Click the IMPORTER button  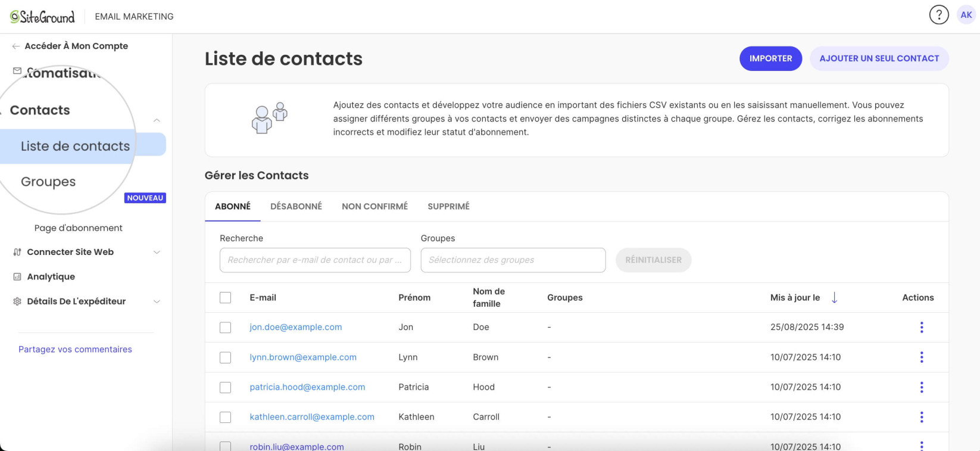click(x=770, y=58)
